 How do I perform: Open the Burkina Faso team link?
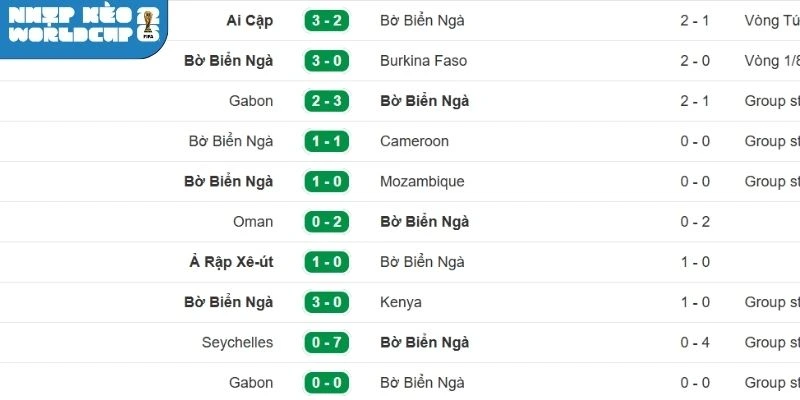pos(423,61)
